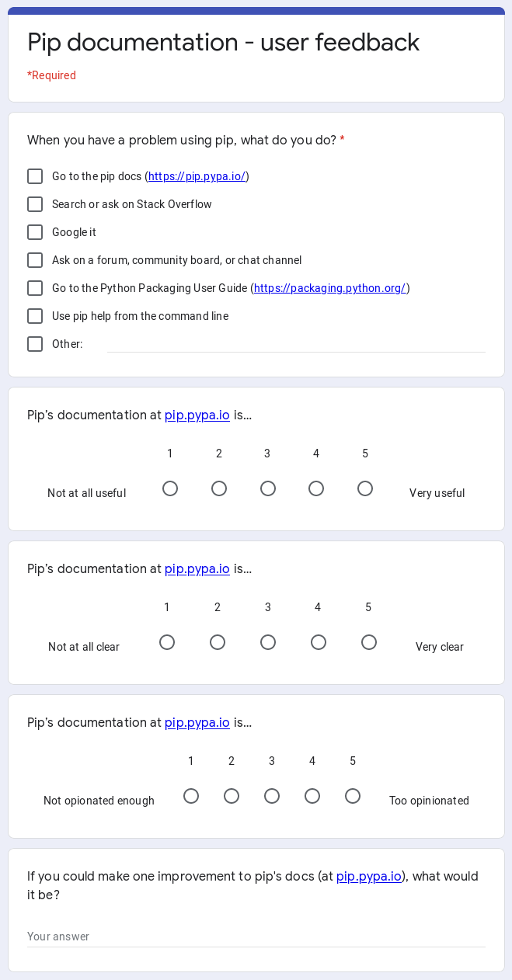Click the 'Your answer' text field
512x980 pixels.
click(x=256, y=937)
